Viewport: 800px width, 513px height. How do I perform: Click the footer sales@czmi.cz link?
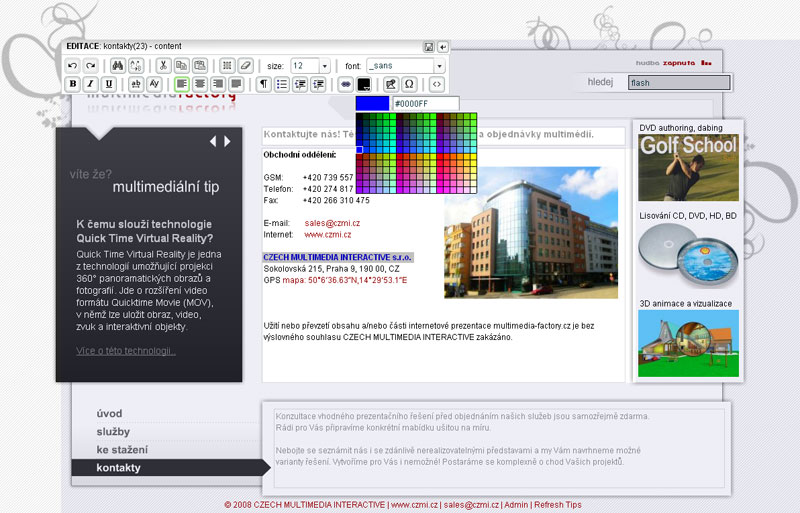(471, 505)
